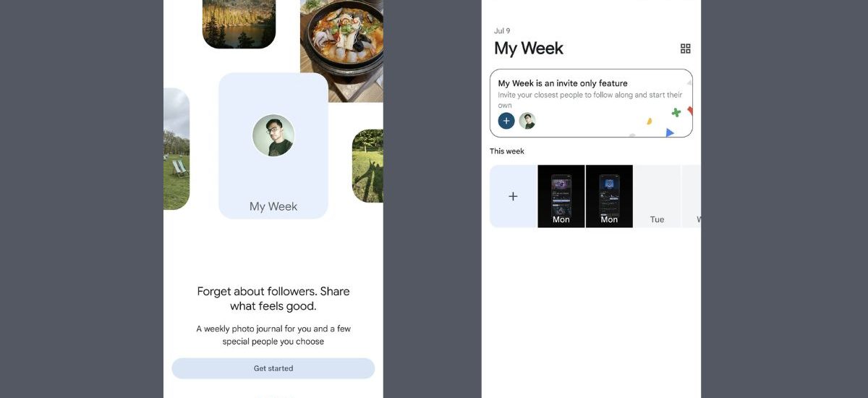Screen dimensions: 868x398
Task: Tap the grid view icon beside My Week
Action: (686, 48)
